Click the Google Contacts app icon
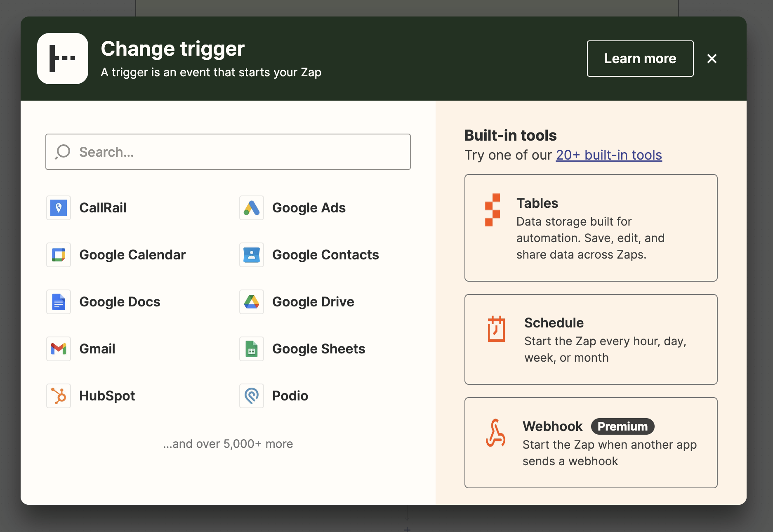The width and height of the screenshot is (773, 532). pyautogui.click(x=252, y=255)
